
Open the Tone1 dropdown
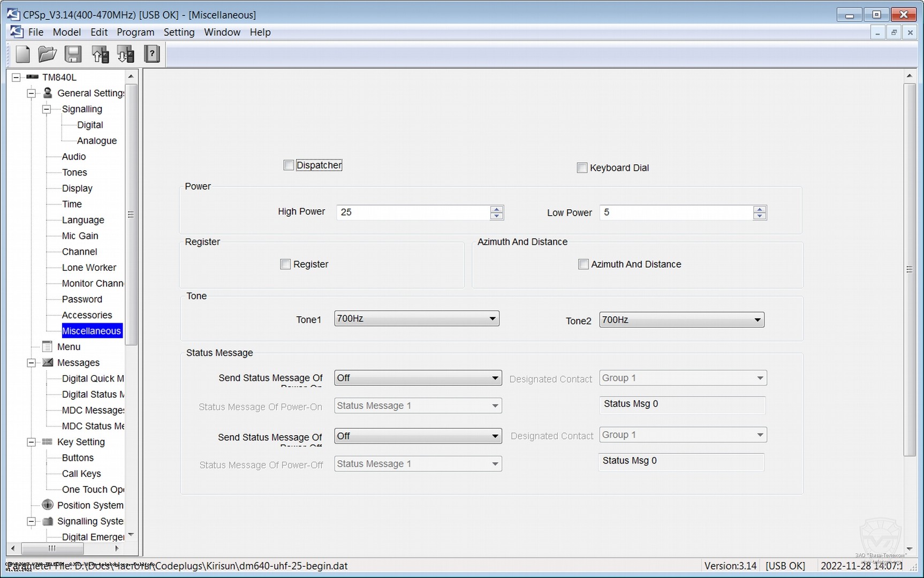click(416, 319)
